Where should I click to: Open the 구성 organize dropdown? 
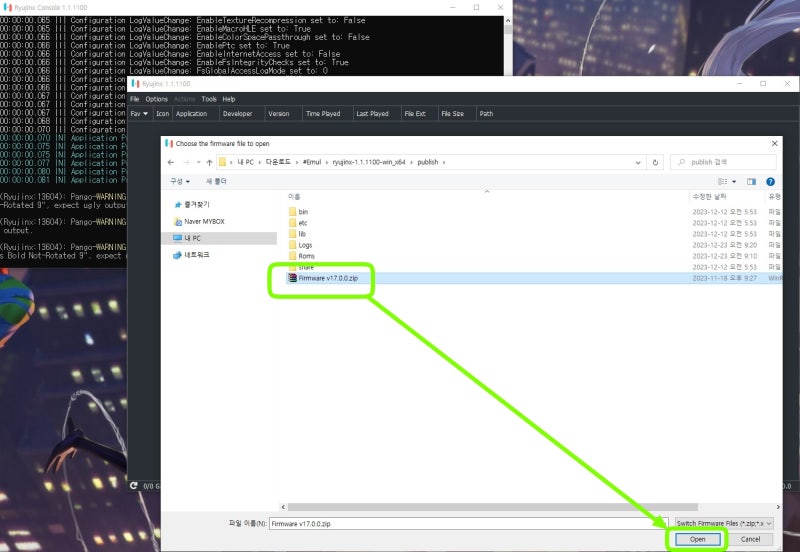(x=180, y=181)
